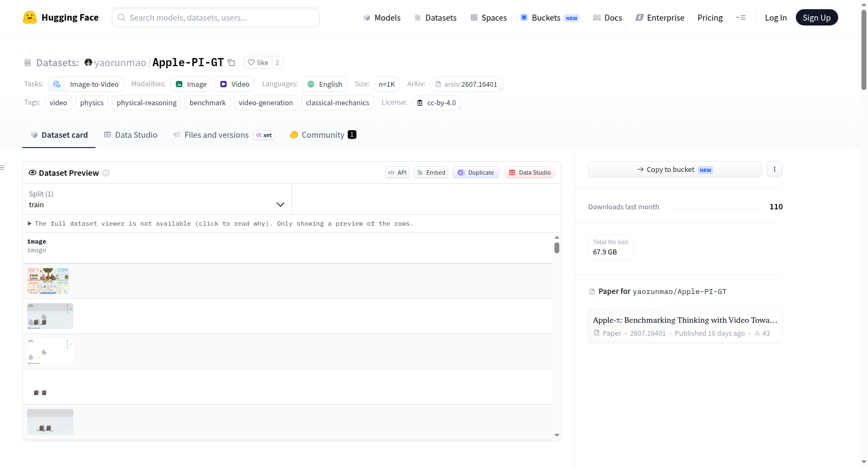Click the page vertical scrollbar thumb

864,49
